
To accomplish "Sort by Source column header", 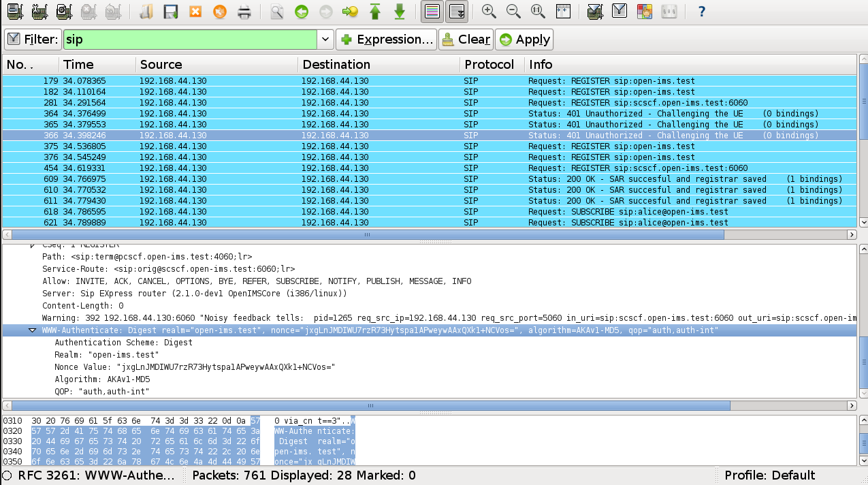I will pyautogui.click(x=216, y=65).
